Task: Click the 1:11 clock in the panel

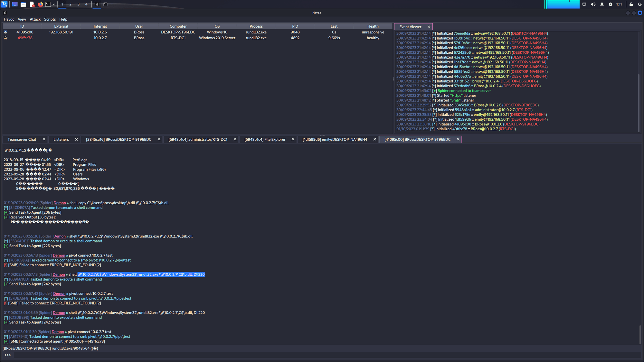Action: (x=619, y=4)
